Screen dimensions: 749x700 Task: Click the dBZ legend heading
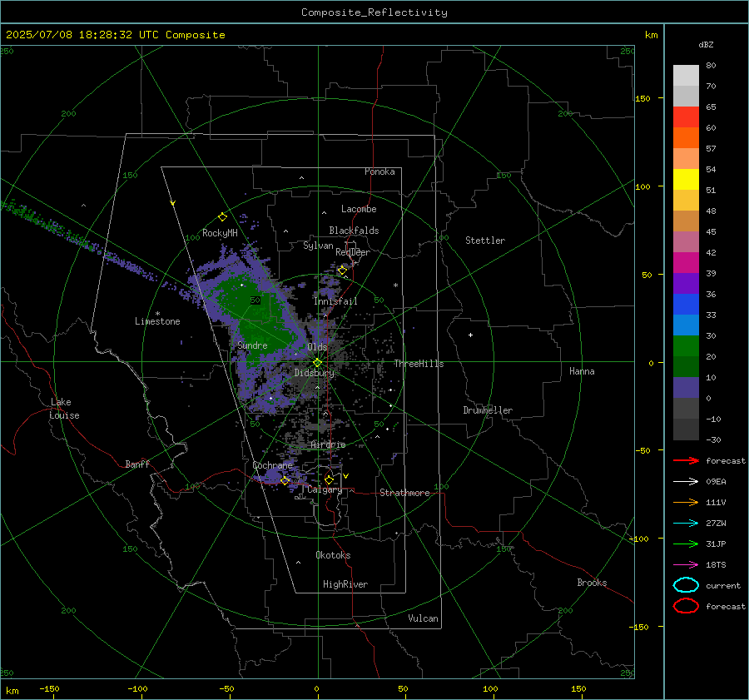(706, 44)
